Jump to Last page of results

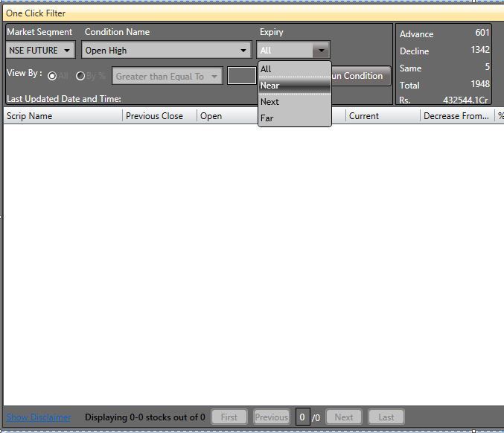coord(386,417)
